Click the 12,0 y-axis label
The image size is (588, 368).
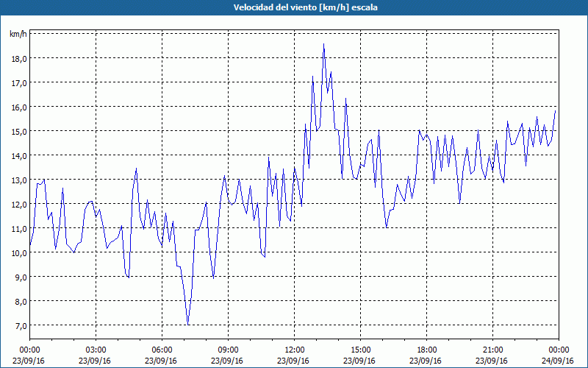[x=19, y=205]
